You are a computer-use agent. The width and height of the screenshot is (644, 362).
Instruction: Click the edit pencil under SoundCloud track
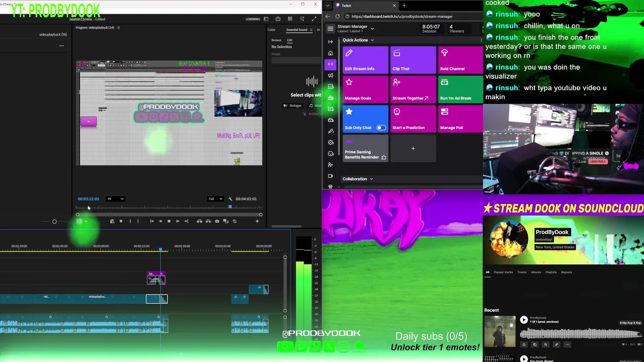pyautogui.click(x=556, y=345)
